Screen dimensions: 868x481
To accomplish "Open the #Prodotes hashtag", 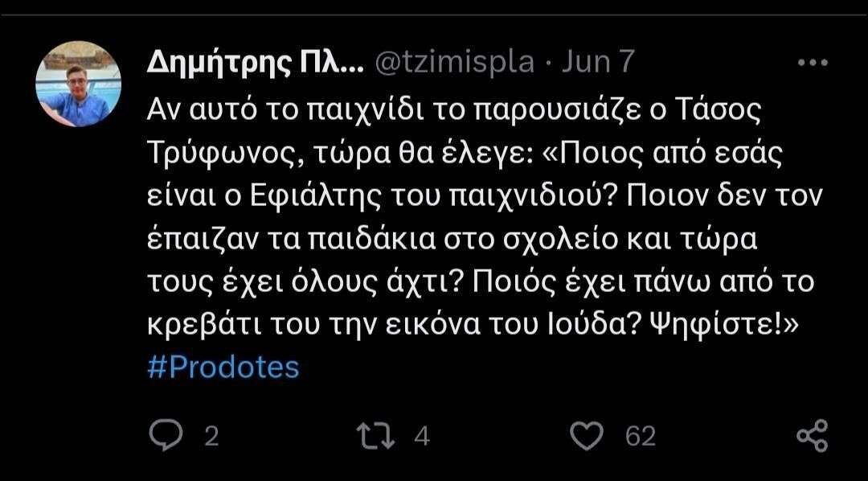I will 224,368.
